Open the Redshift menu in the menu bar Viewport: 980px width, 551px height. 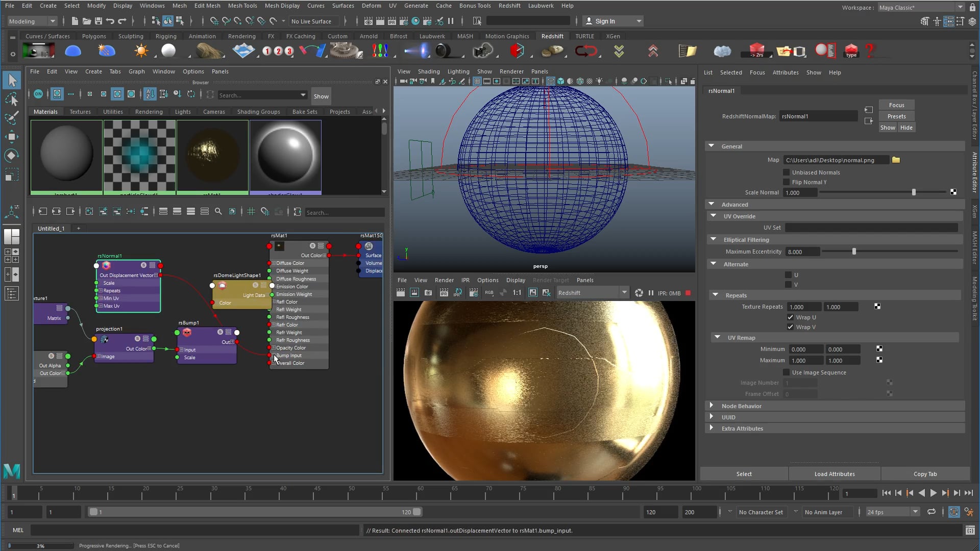click(510, 6)
